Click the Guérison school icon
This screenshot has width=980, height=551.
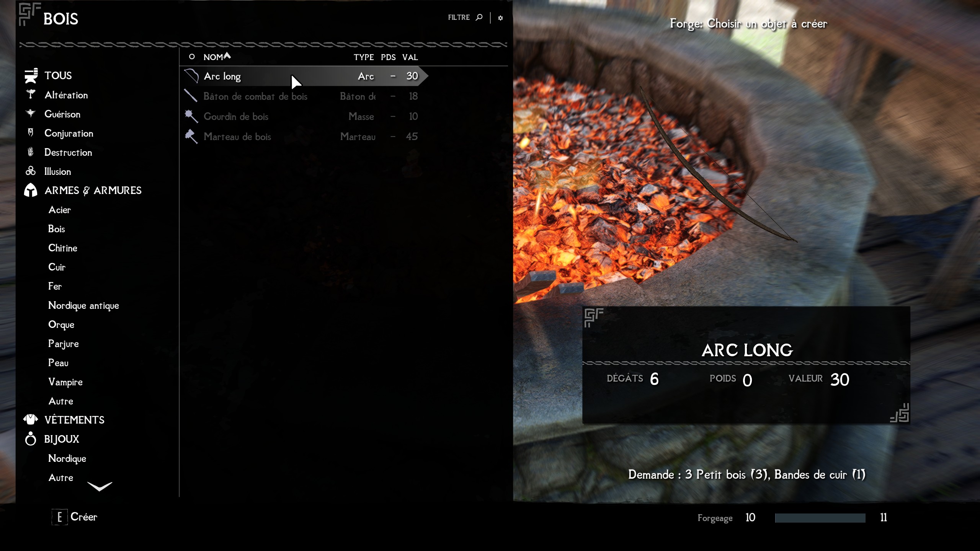[x=31, y=113]
